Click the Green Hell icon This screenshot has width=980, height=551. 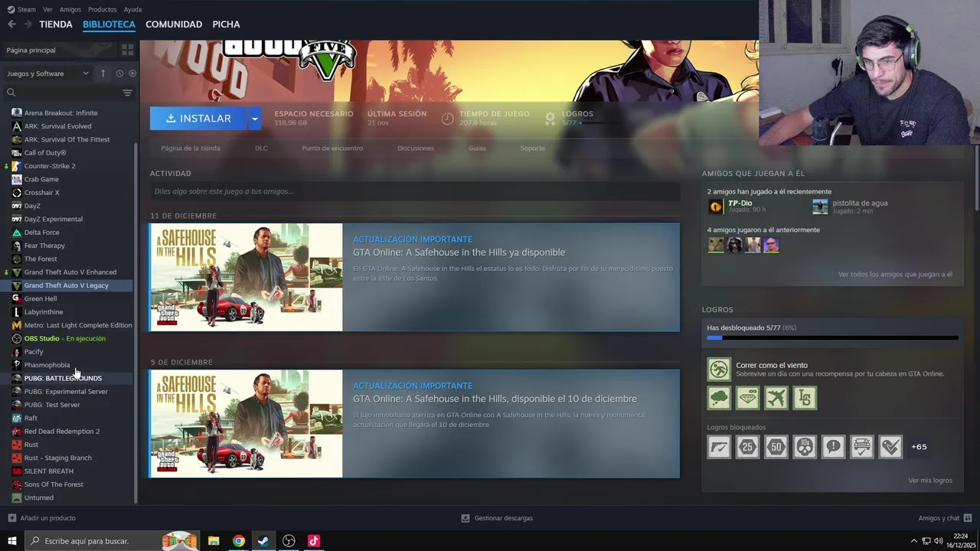17,298
